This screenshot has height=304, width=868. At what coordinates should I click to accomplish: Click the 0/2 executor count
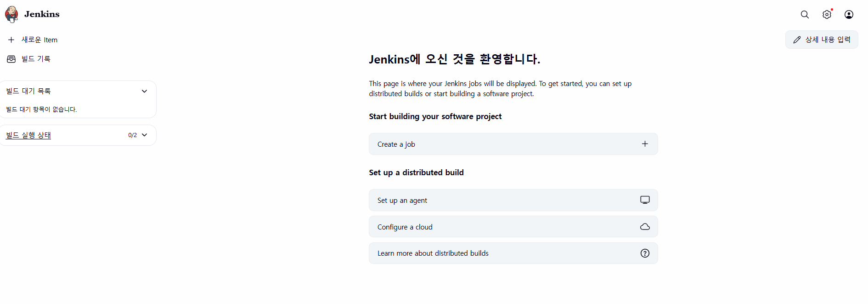pos(132,135)
